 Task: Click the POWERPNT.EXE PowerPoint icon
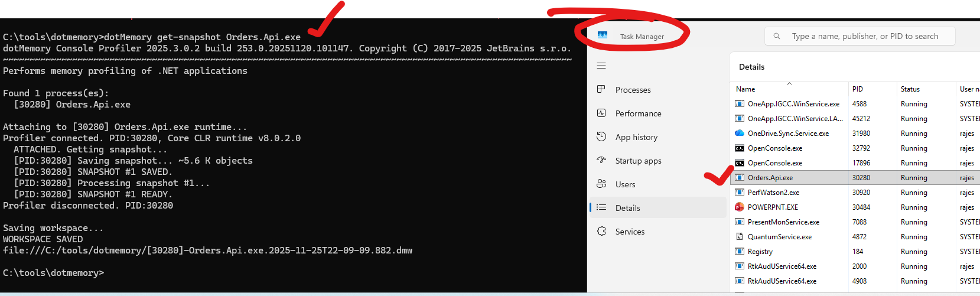[739, 207]
